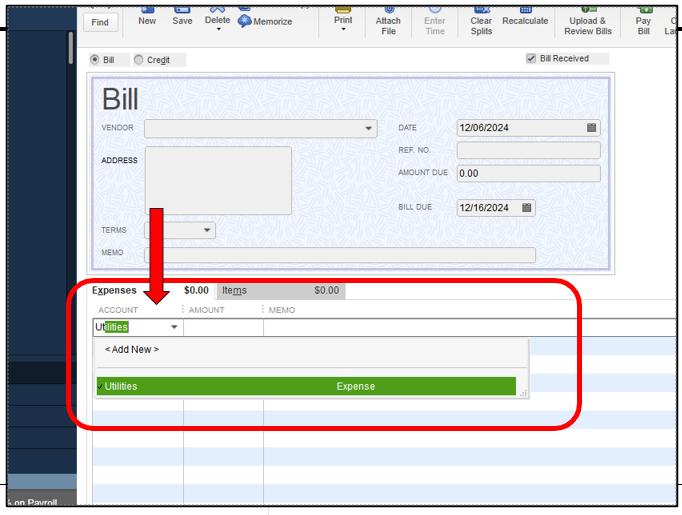Toggle the Bill Received checkbox
Screen dimensions: 682x515
click(x=531, y=58)
